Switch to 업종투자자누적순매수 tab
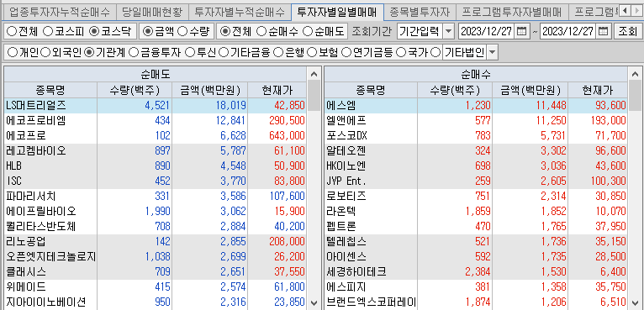644x310 pixels. (x=60, y=12)
